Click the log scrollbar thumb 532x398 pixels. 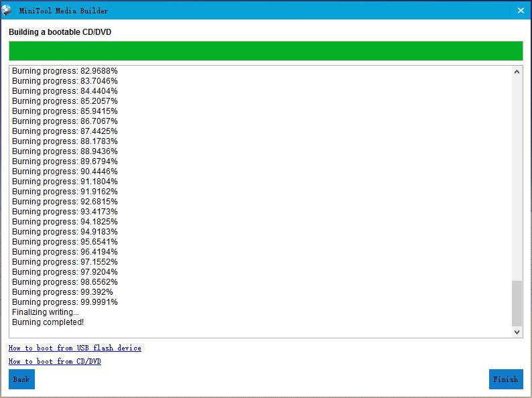coord(517,303)
